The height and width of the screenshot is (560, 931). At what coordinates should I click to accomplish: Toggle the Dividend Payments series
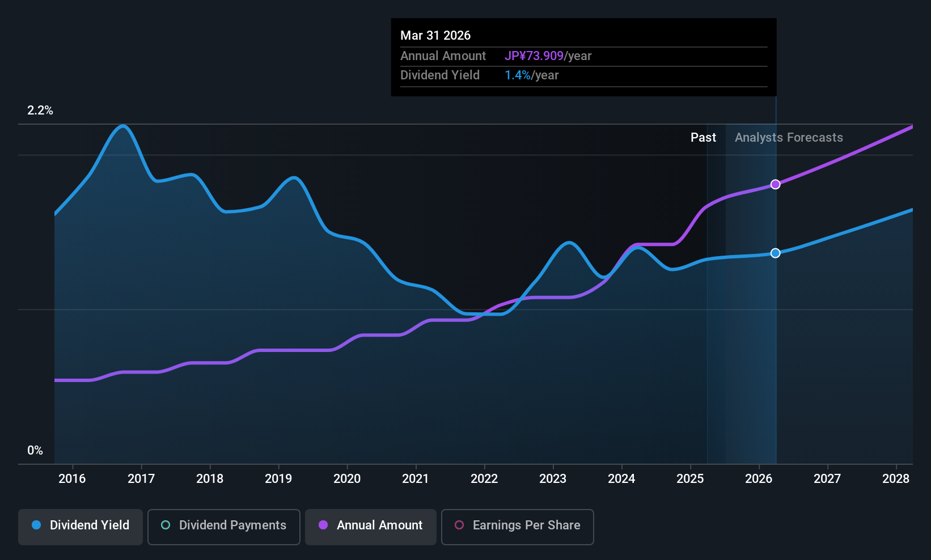224,527
